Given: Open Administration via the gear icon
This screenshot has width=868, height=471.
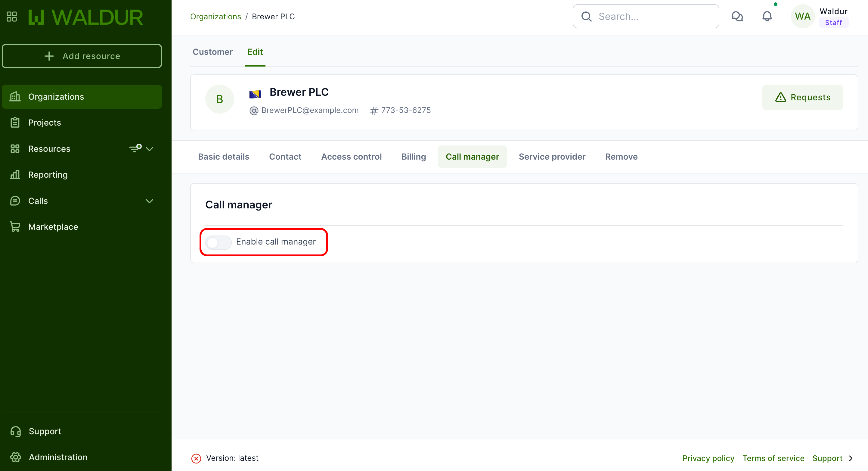Looking at the screenshot, I should [x=16, y=457].
